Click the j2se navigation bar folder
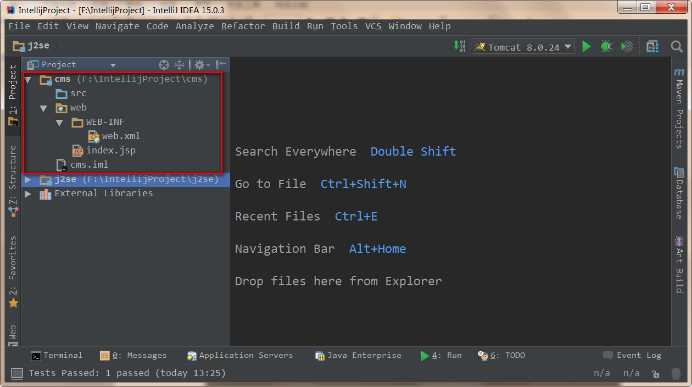Screen dimensions: 692x387 pyautogui.click(x=31, y=45)
